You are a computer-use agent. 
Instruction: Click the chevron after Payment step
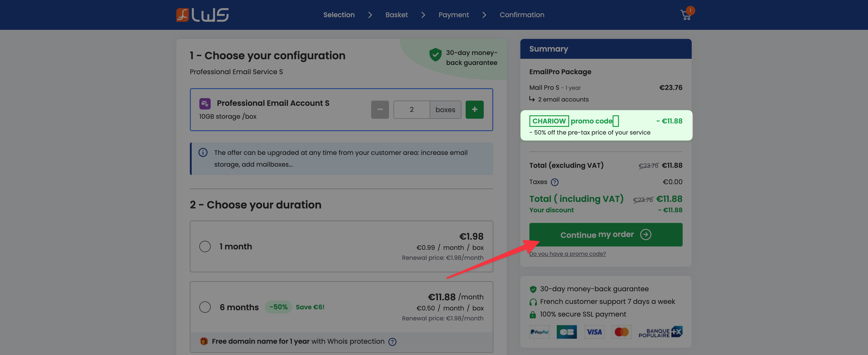(x=484, y=15)
